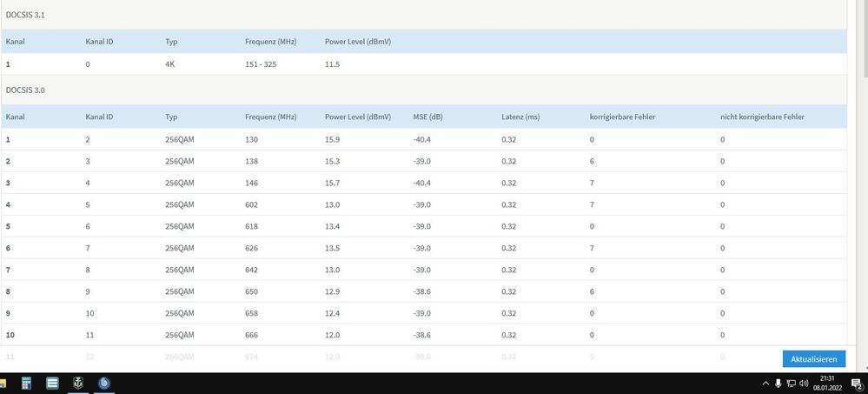Click frequency value 146
The image size is (868, 394).
click(251, 183)
